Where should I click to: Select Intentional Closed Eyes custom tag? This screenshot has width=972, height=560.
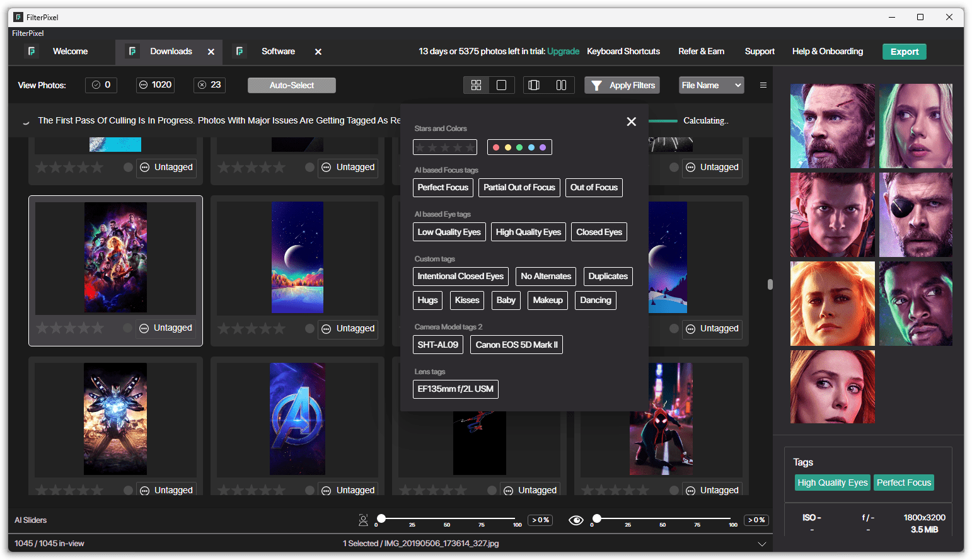460,277
